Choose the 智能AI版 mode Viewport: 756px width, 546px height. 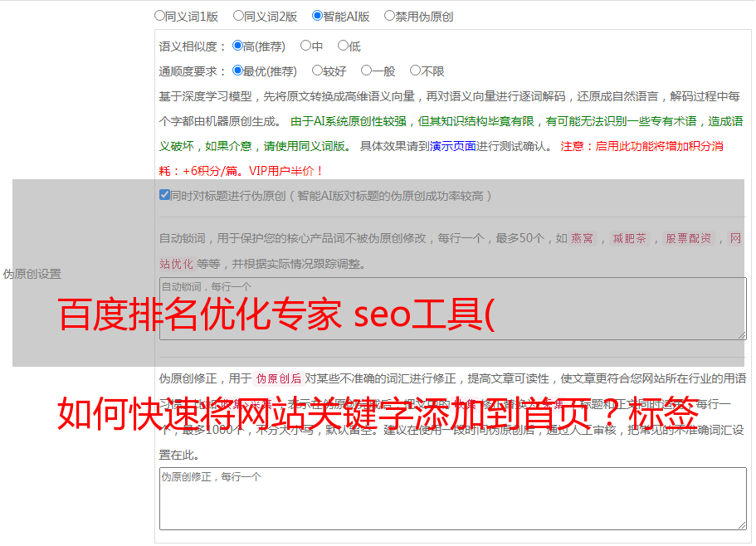point(317,16)
